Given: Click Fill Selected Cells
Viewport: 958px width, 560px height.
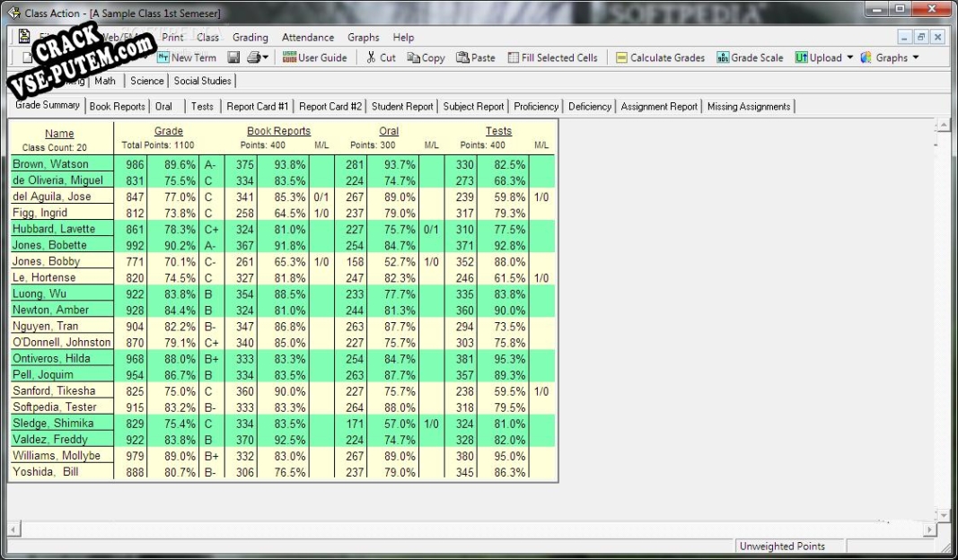Looking at the screenshot, I should 552,57.
